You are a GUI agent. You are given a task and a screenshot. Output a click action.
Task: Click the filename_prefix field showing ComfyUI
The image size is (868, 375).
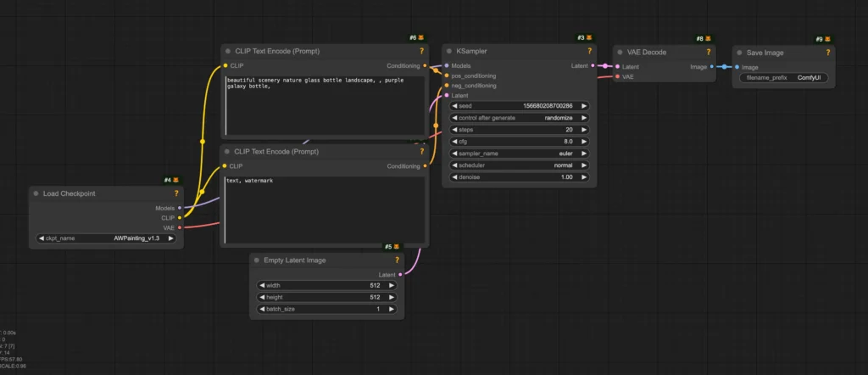[x=784, y=77]
